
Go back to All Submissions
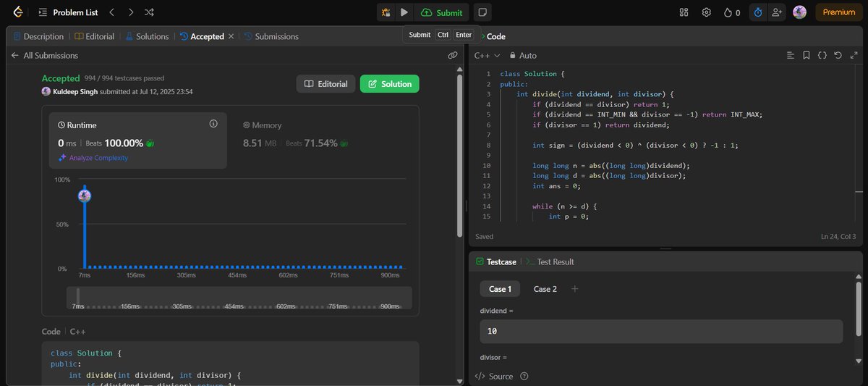point(44,55)
